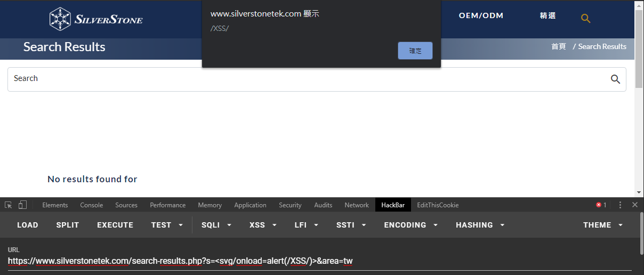
Task: Switch to the Console tab
Action: (92, 205)
